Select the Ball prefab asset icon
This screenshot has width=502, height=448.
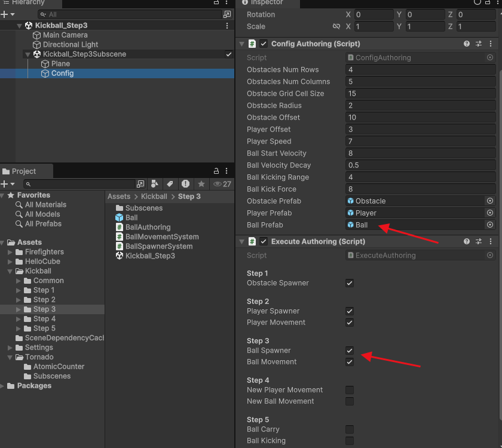pos(120,217)
